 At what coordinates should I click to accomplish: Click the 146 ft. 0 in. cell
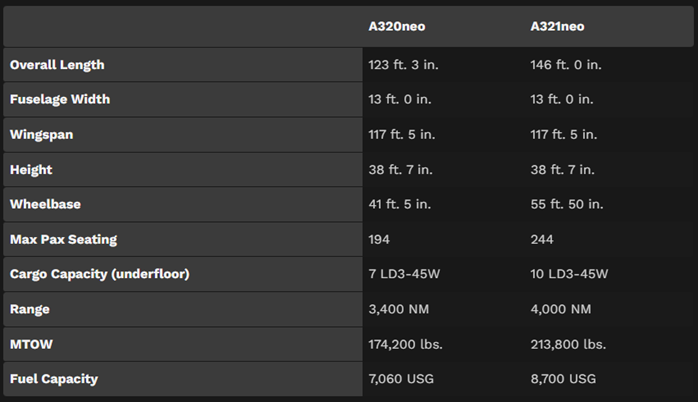coord(566,65)
